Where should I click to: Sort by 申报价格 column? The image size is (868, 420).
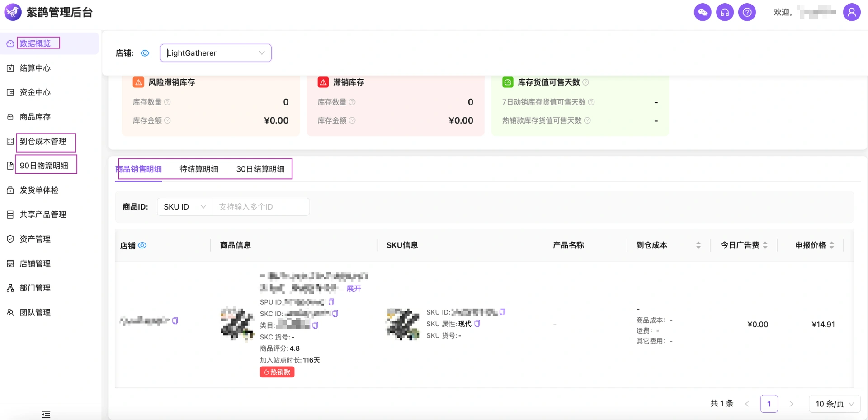point(832,245)
